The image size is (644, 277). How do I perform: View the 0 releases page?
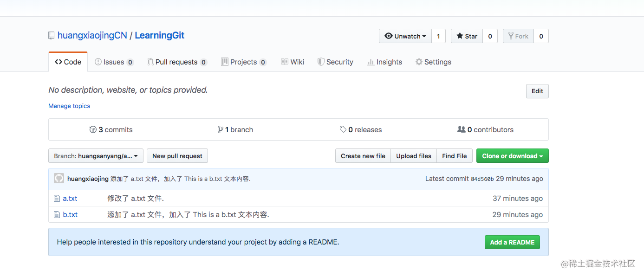click(361, 129)
